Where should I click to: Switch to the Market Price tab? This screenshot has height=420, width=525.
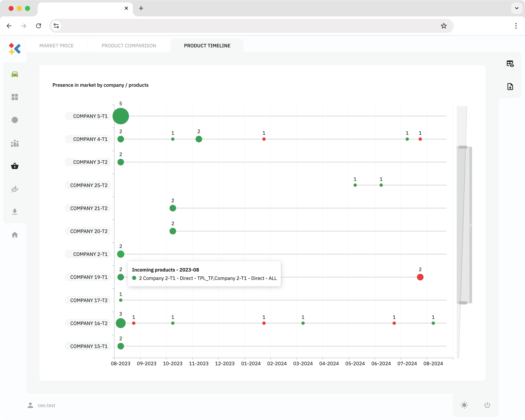tap(56, 46)
